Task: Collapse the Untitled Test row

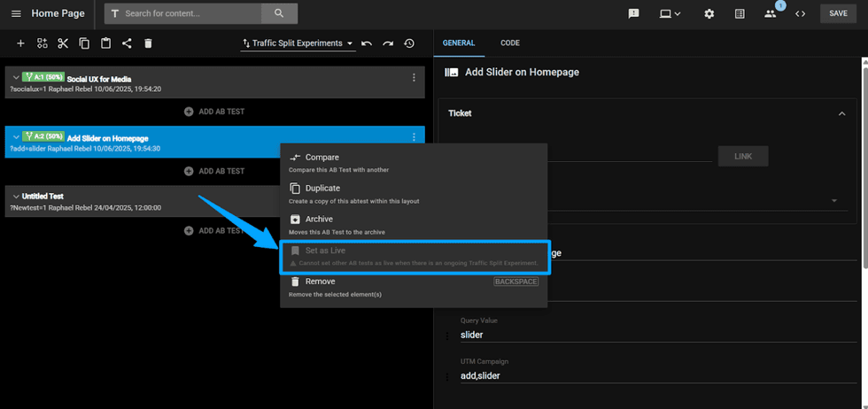Action: (x=16, y=197)
